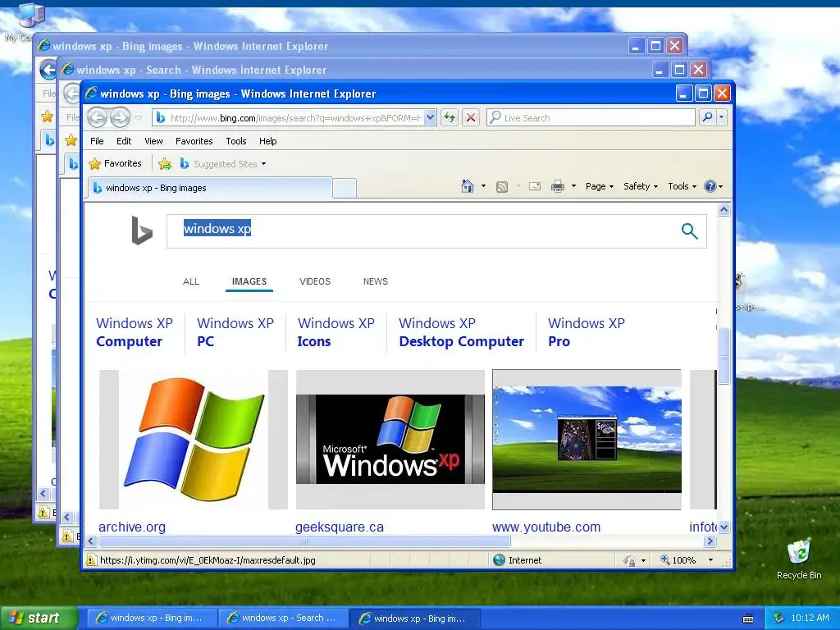This screenshot has height=630, width=840.
Task: Click Favorites star in the Search window behind
Action: pos(71,140)
